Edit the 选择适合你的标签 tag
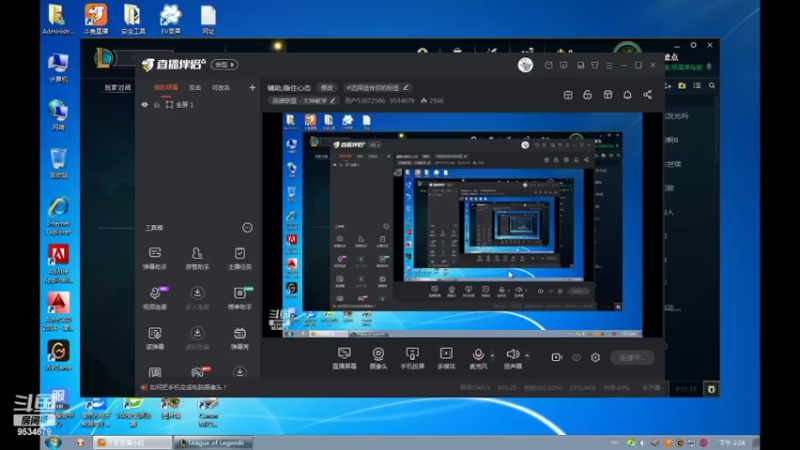The image size is (800, 450). click(378, 88)
